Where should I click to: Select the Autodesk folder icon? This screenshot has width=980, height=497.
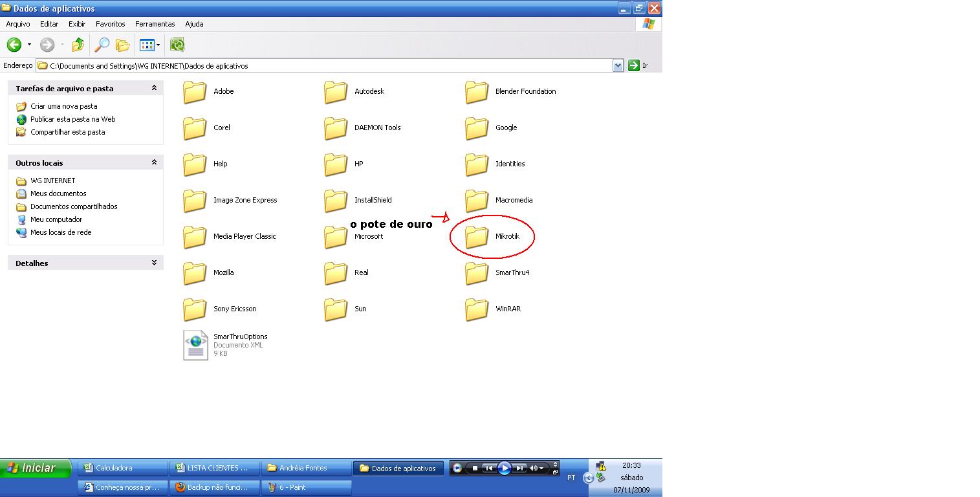coord(336,92)
